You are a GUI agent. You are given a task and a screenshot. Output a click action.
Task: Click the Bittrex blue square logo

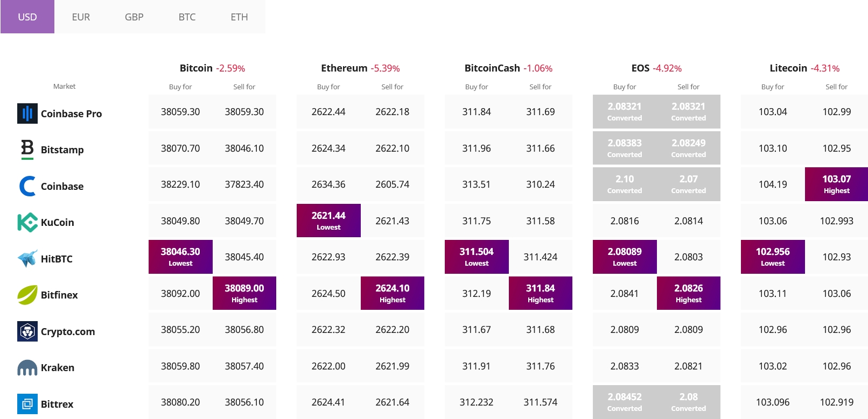27,404
